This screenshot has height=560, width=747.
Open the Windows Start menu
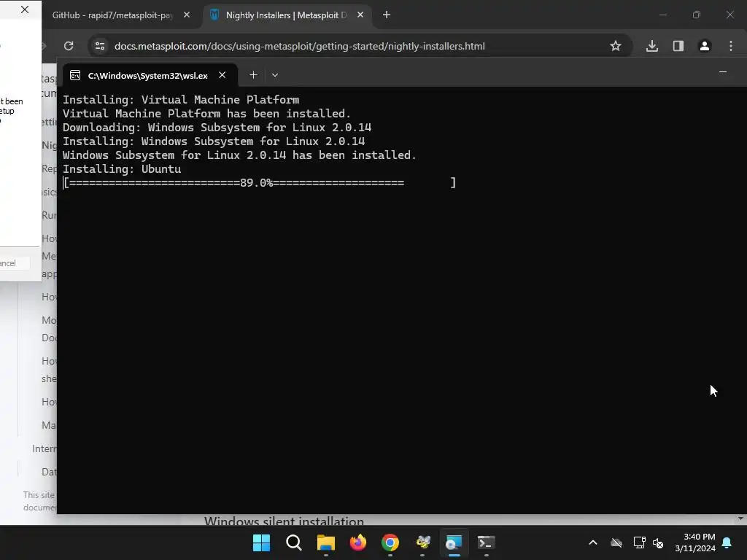click(261, 542)
